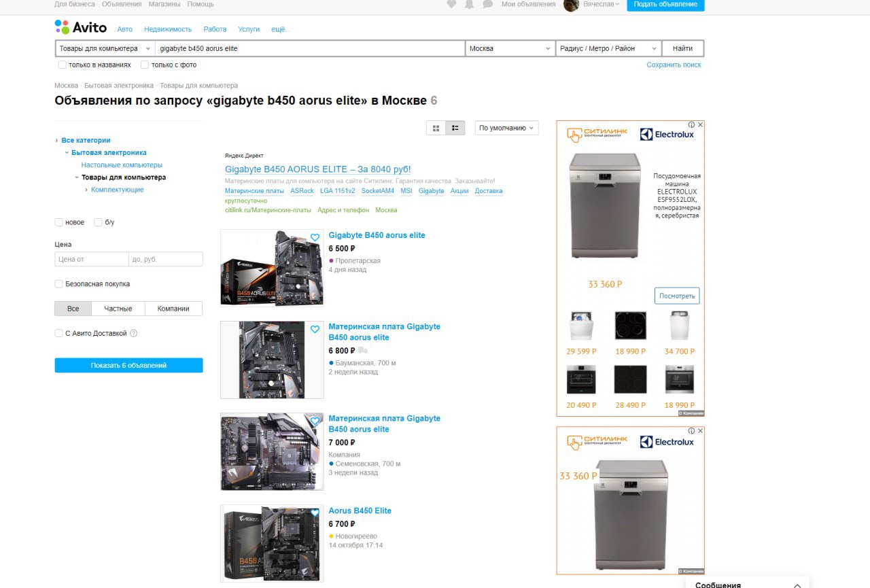This screenshot has width=870, height=588.
Task: Favorite the 7 000 ₽ listing heart icon
Action: [315, 421]
